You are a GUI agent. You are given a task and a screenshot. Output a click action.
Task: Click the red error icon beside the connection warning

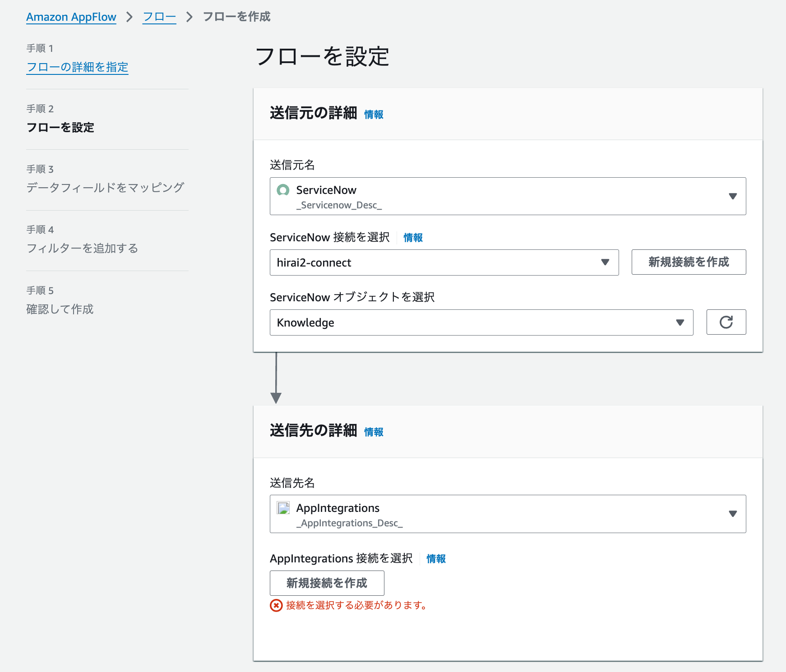point(275,606)
